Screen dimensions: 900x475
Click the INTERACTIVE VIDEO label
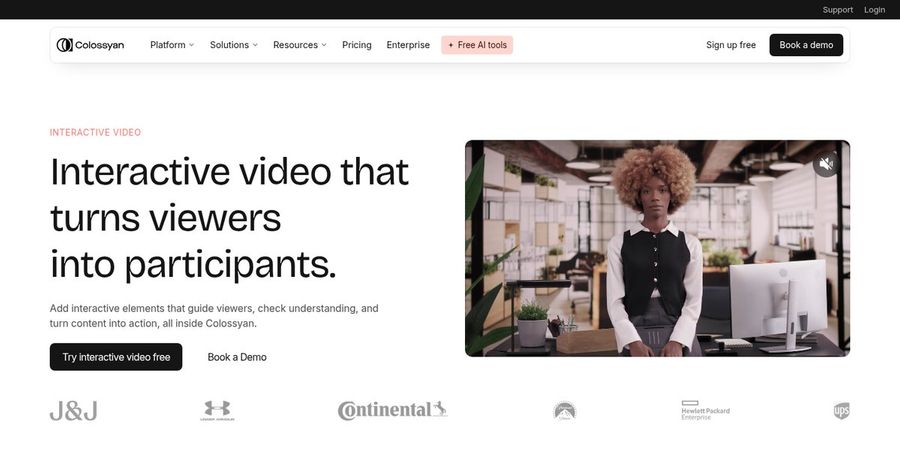[x=95, y=133]
